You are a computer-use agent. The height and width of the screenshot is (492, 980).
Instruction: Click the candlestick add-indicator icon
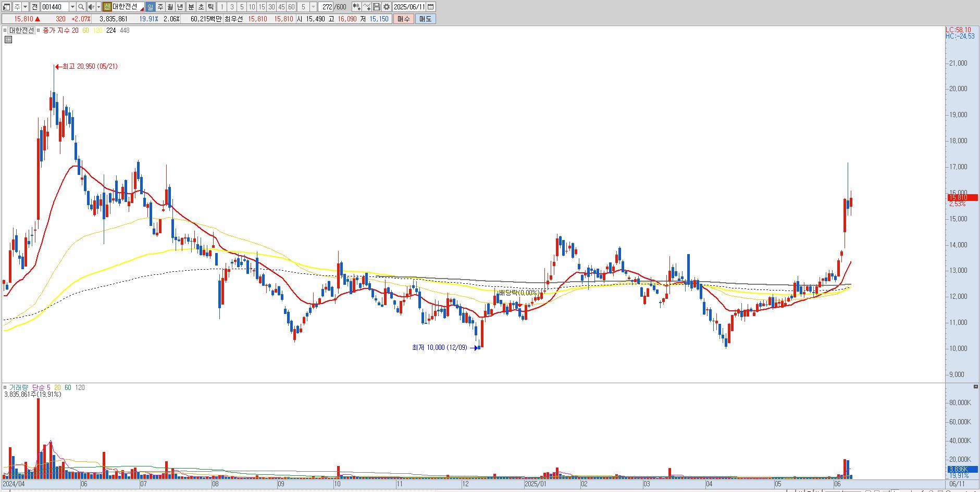point(357,7)
